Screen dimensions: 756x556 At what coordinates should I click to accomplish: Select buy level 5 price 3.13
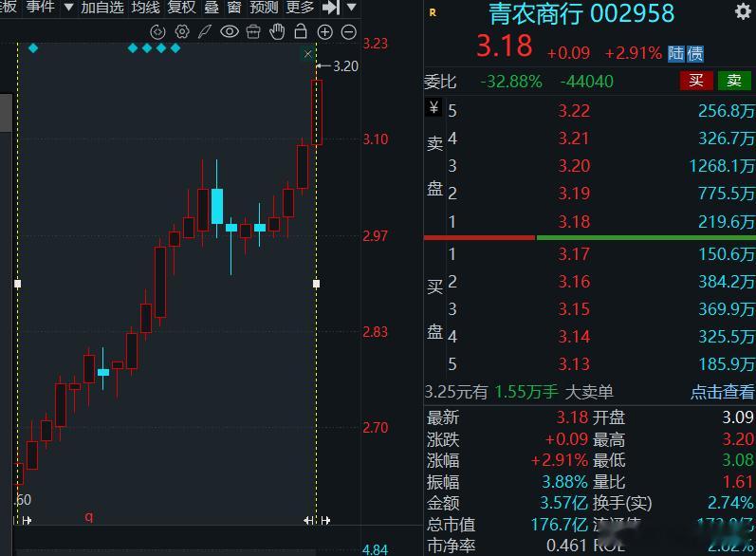pyautogui.click(x=574, y=364)
